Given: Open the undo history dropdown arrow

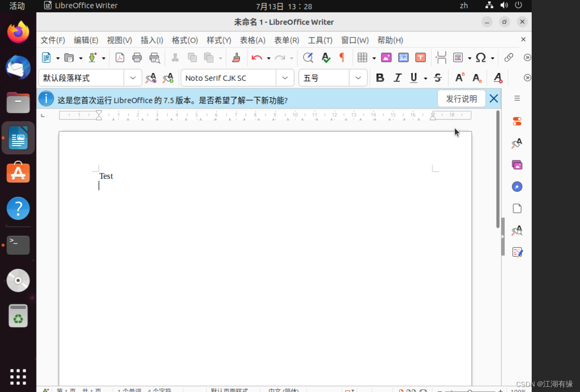Looking at the screenshot, I should click(268, 58).
